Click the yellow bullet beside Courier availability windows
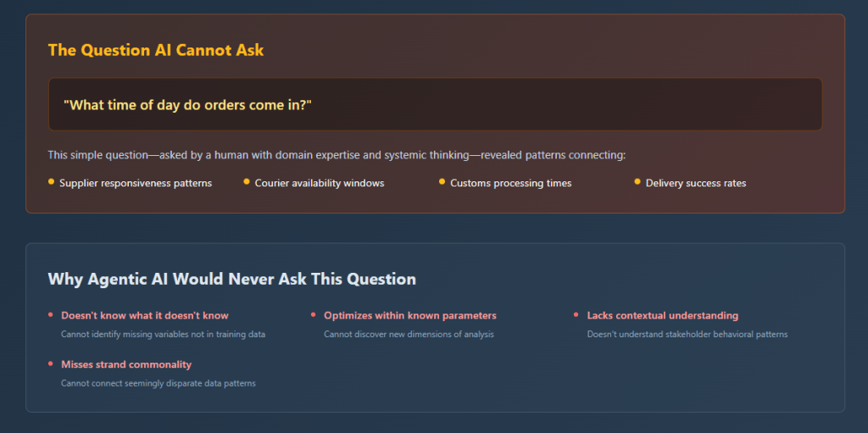 pyautogui.click(x=247, y=181)
